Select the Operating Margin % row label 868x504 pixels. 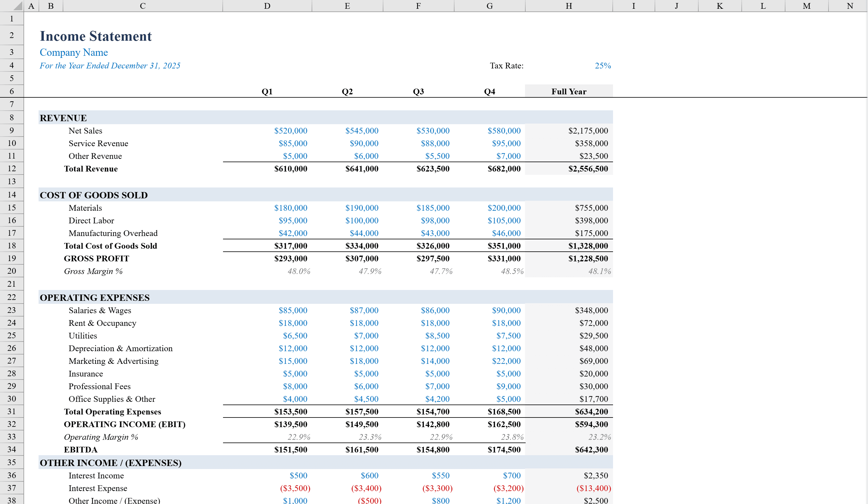tap(101, 437)
